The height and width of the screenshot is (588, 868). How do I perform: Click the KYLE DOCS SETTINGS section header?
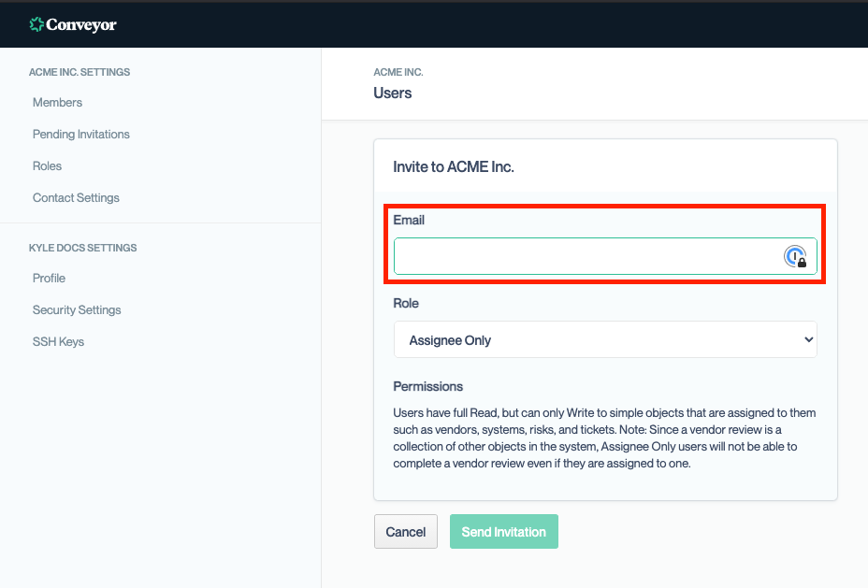[x=82, y=248]
